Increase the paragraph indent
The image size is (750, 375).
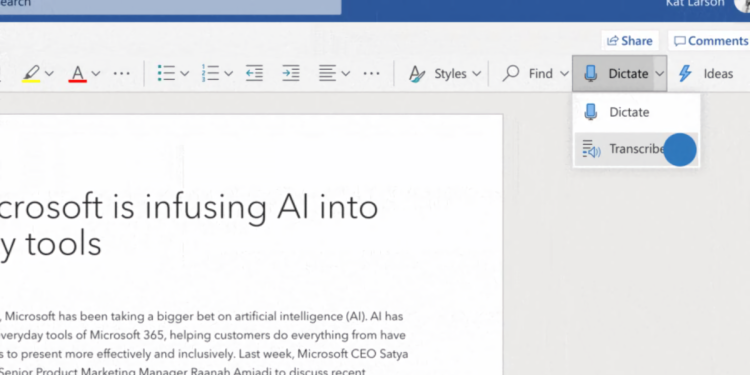(x=291, y=74)
